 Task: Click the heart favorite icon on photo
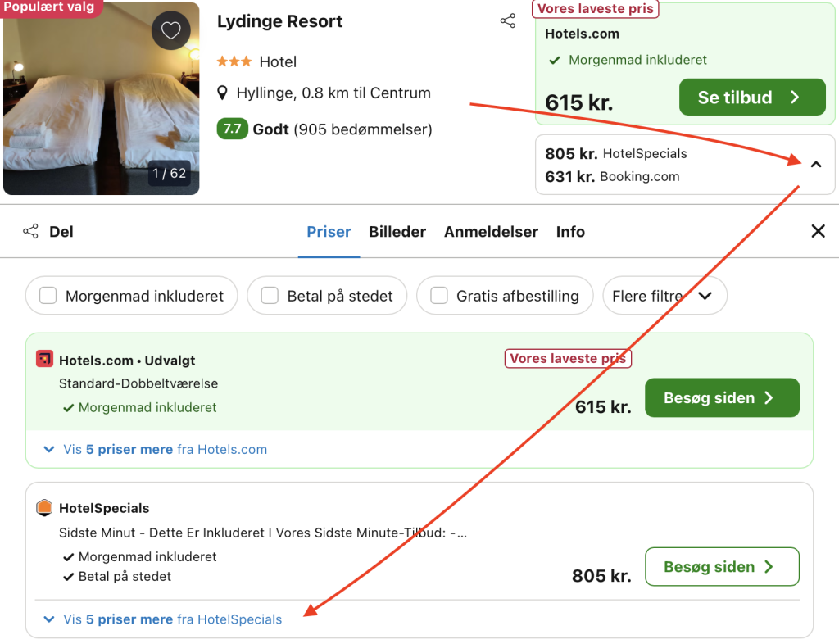click(x=170, y=31)
